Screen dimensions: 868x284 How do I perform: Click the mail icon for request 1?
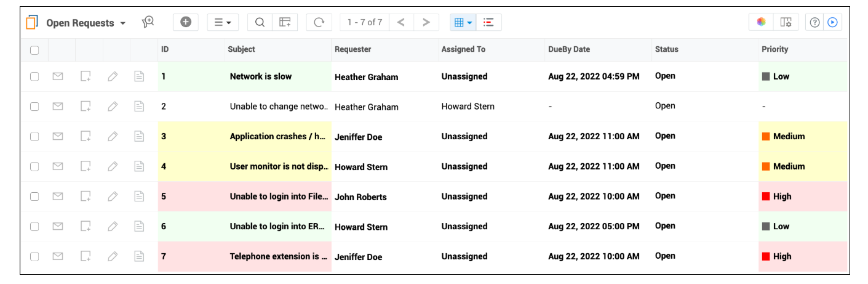point(58,76)
